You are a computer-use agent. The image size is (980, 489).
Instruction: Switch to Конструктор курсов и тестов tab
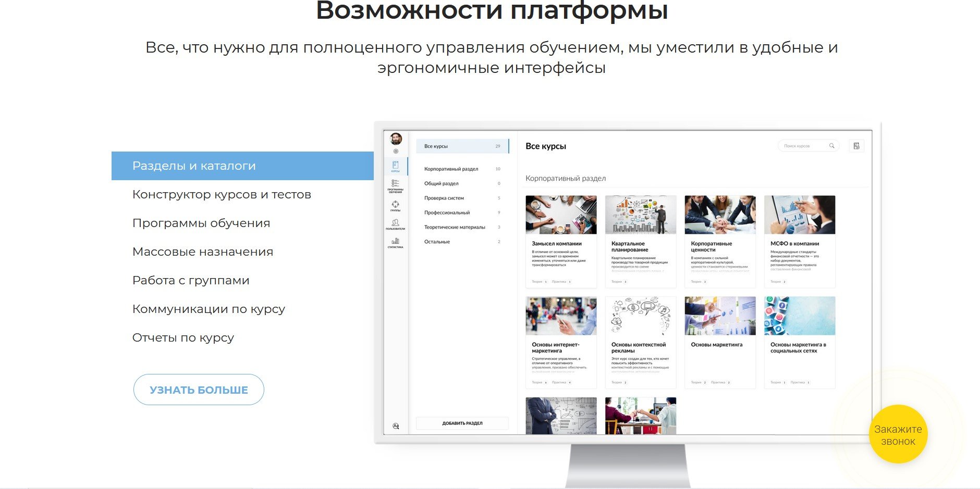[x=222, y=194]
